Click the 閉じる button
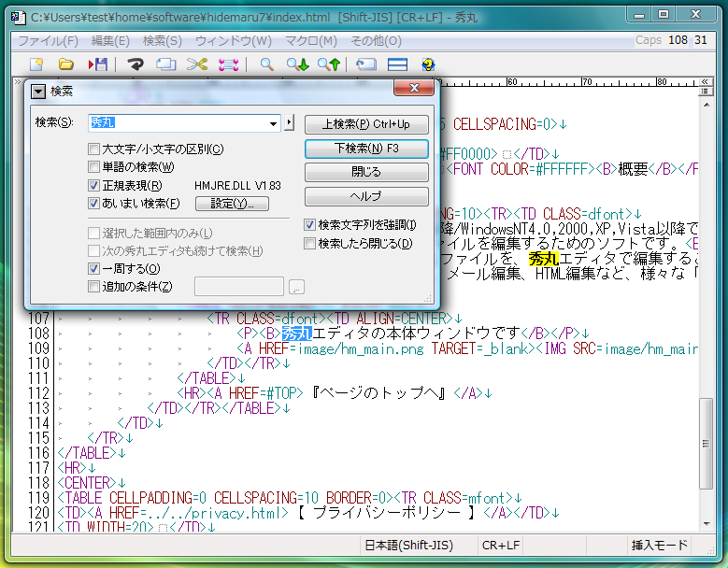This screenshot has width=728, height=568. pos(366,172)
